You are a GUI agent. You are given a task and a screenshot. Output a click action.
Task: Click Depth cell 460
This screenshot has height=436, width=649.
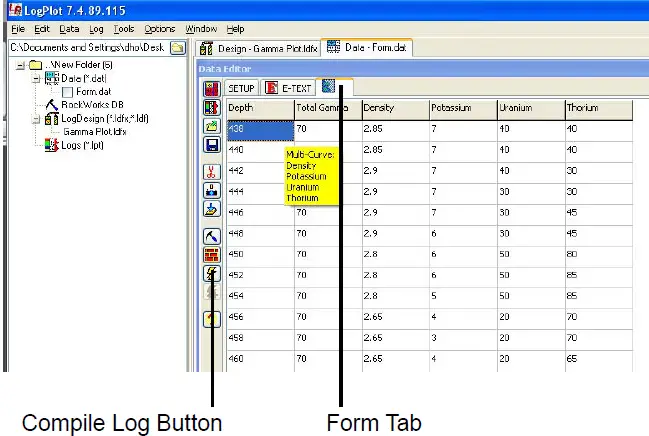tap(260, 361)
